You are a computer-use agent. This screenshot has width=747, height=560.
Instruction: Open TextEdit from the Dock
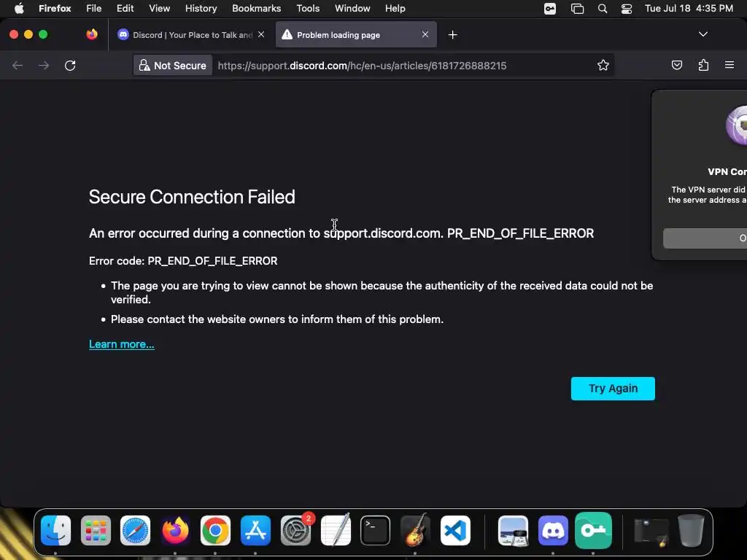coord(336,530)
